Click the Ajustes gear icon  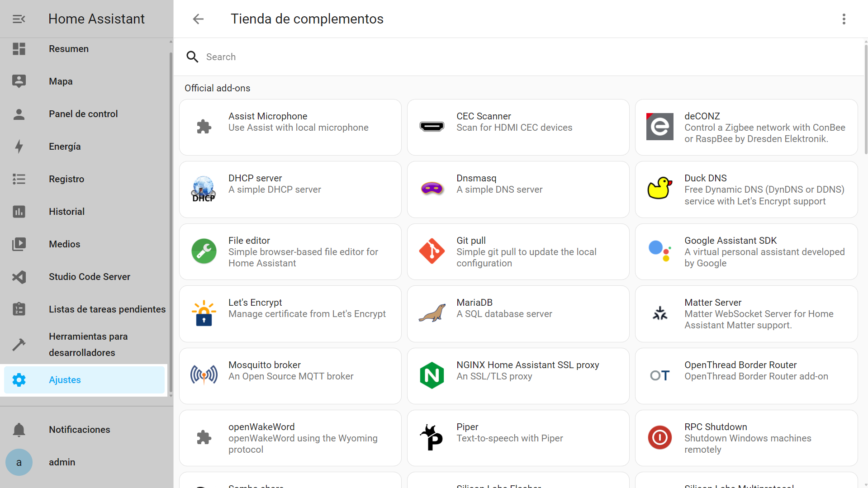19,380
